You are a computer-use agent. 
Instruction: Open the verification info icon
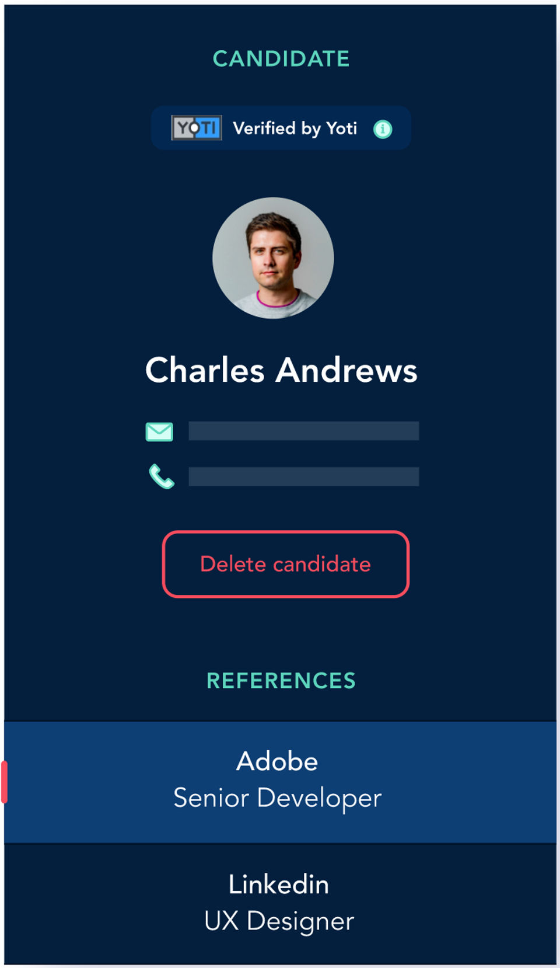click(383, 129)
